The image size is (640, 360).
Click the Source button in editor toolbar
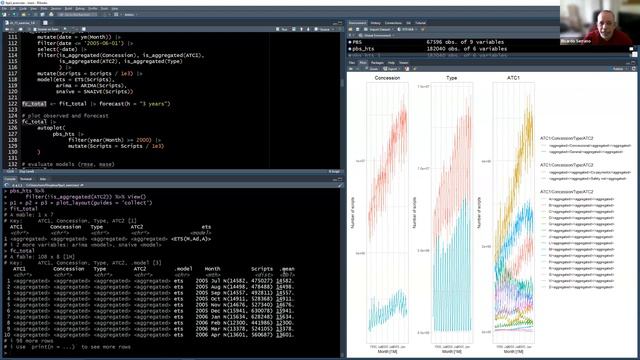[x=322, y=29]
